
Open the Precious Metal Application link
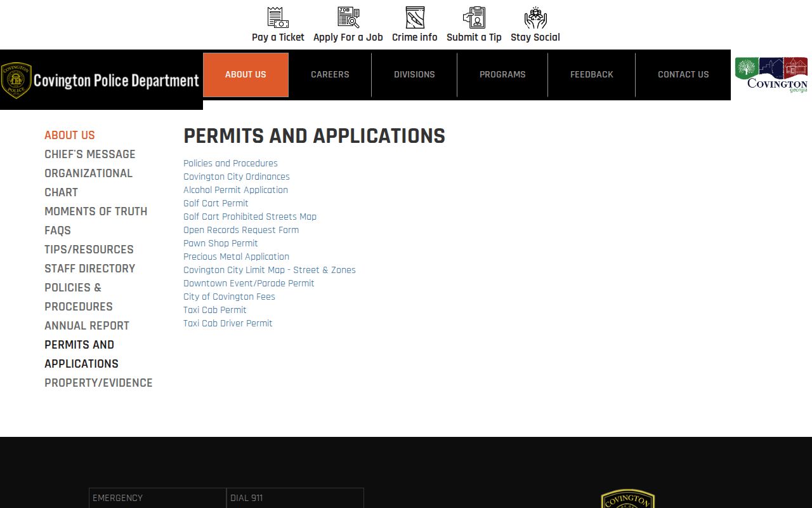[236, 257]
